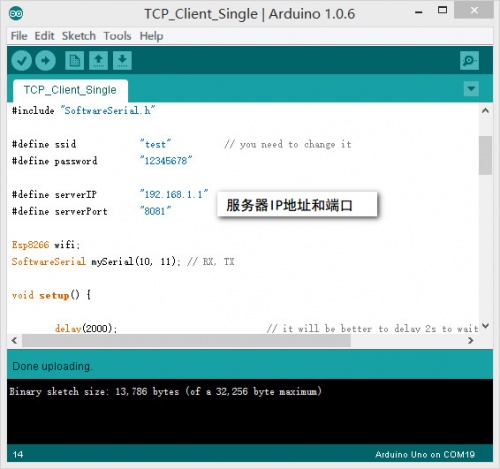
Task: Click the "void setup()" line
Action: click(x=51, y=295)
